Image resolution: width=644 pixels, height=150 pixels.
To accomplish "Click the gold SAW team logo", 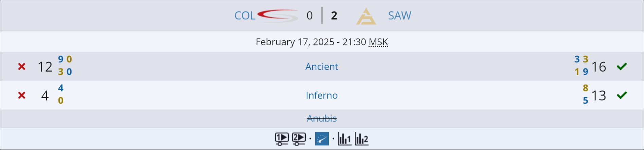I will (x=366, y=16).
